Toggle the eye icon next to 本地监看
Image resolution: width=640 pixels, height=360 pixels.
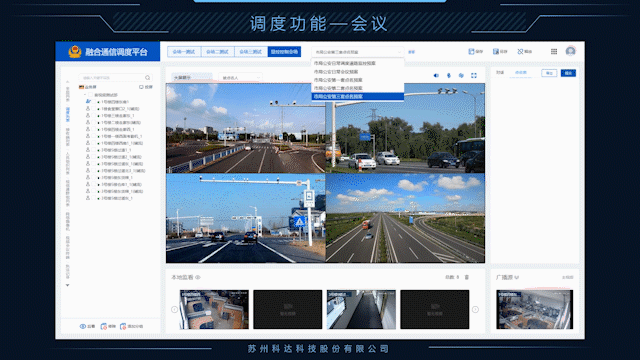[x=198, y=278]
